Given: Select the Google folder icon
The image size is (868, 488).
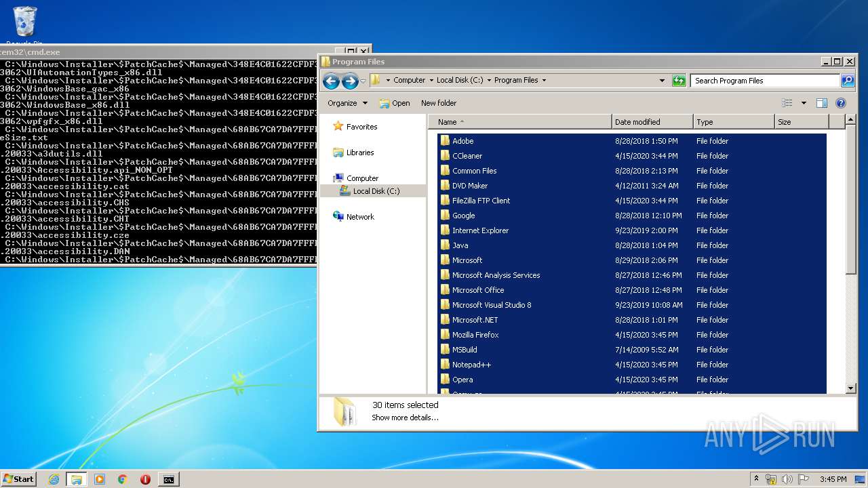Looking at the screenshot, I should 445,216.
